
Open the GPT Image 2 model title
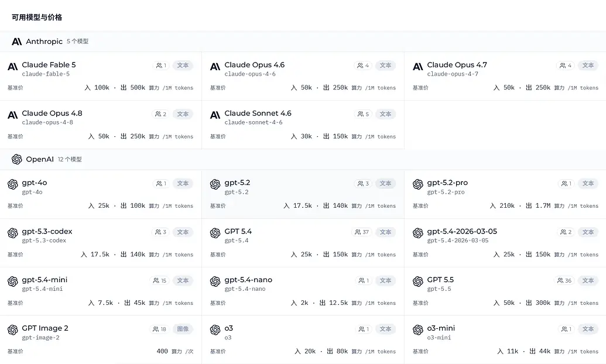(x=45, y=328)
